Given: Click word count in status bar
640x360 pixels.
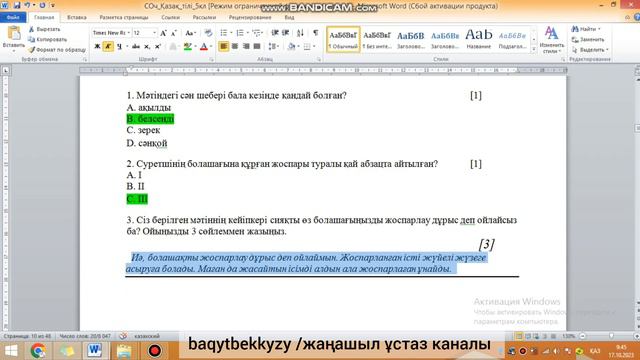Looking at the screenshot, I should pos(85,336).
